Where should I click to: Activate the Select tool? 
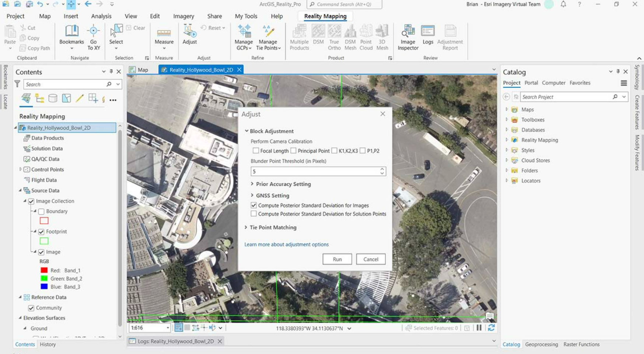116,37
